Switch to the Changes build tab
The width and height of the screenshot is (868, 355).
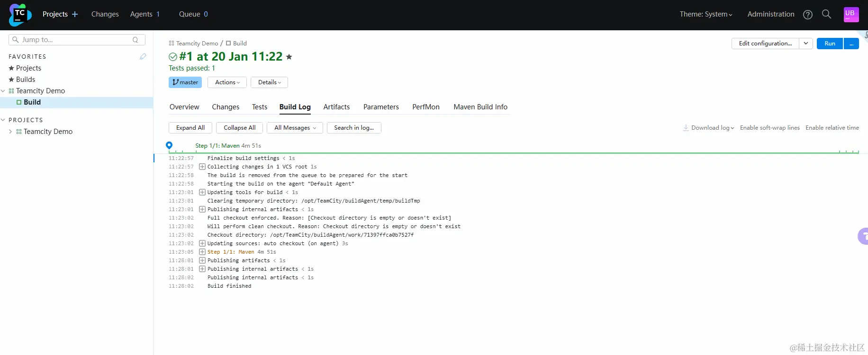click(x=226, y=107)
